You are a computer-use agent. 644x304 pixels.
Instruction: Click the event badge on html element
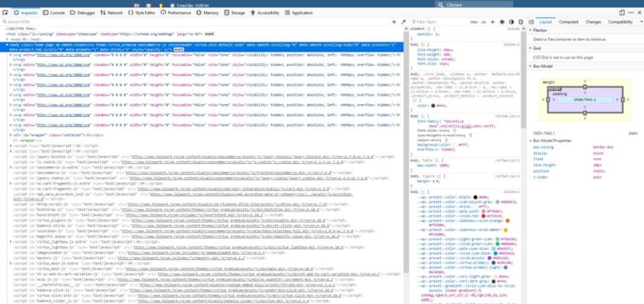(x=209, y=33)
